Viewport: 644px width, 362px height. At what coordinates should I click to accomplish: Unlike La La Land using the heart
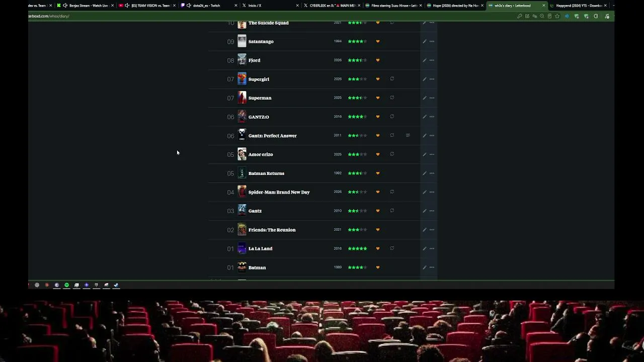click(378, 248)
